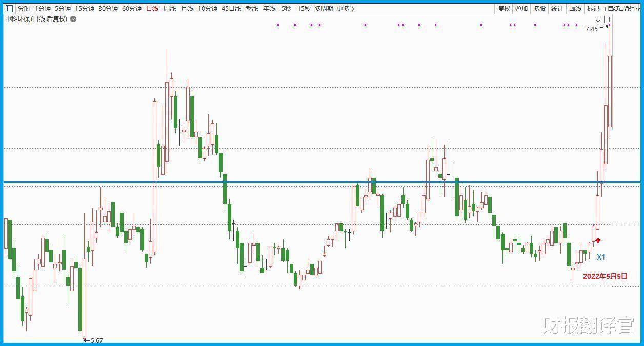Add stock via +自选 button
Screen dimensions: 644x346
[612, 9]
